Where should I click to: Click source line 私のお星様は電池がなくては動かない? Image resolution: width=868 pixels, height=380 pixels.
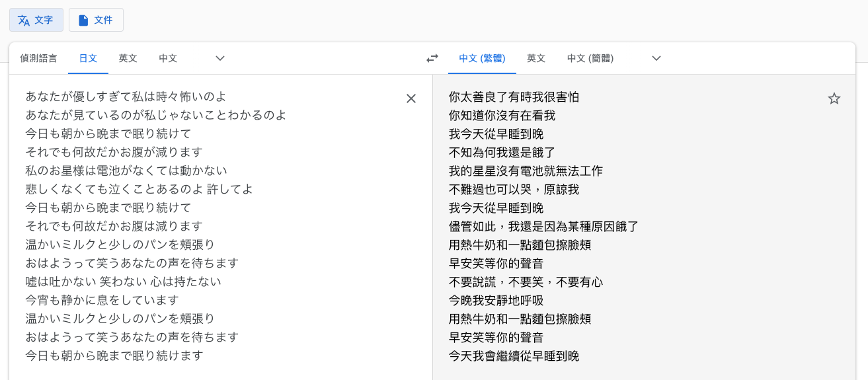click(x=126, y=171)
